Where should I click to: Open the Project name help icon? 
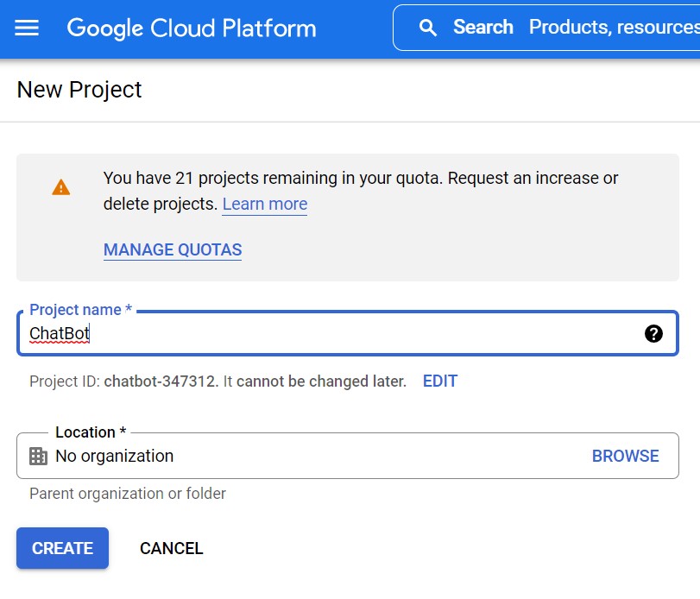(x=653, y=333)
